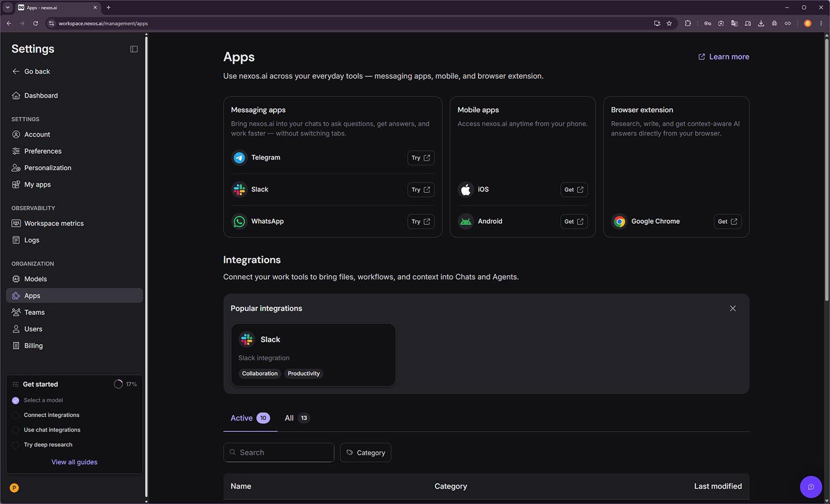The height and width of the screenshot is (504, 830).
Task: Open the Chrome three-dot menu
Action: 821,24
